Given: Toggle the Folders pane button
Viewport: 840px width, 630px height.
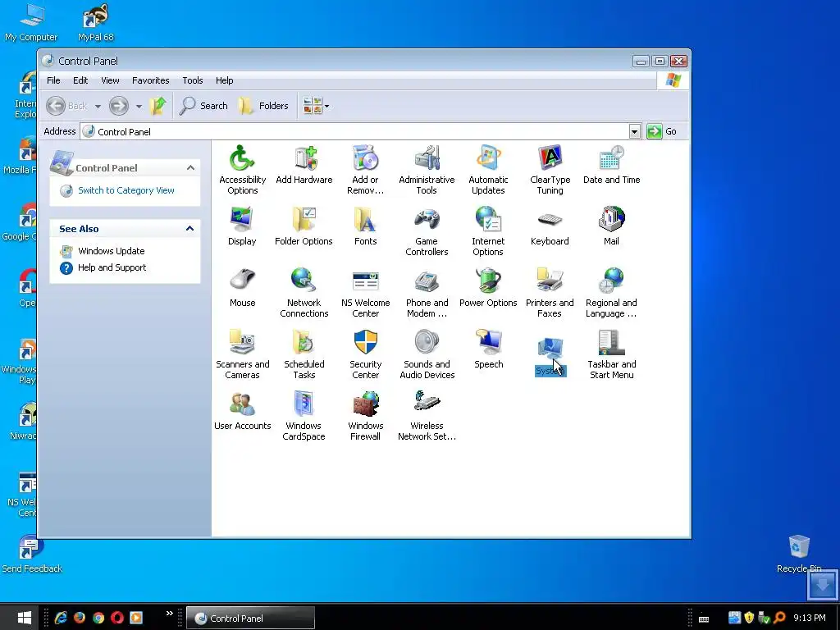Looking at the screenshot, I should 264,106.
